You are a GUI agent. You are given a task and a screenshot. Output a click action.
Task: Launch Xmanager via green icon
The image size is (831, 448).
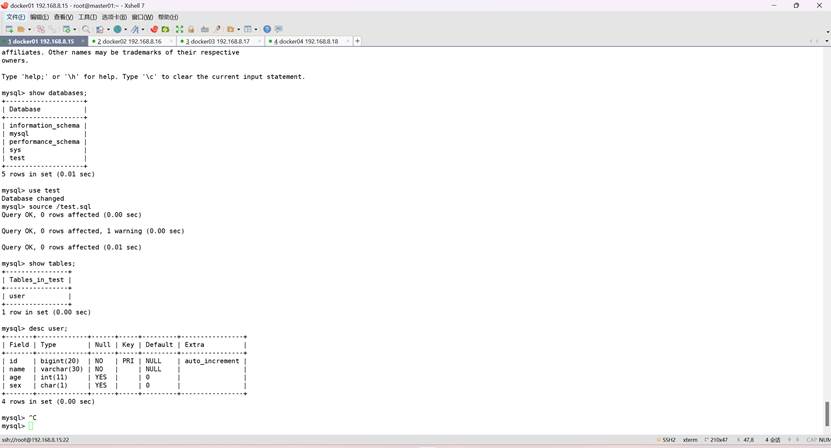pos(165,29)
